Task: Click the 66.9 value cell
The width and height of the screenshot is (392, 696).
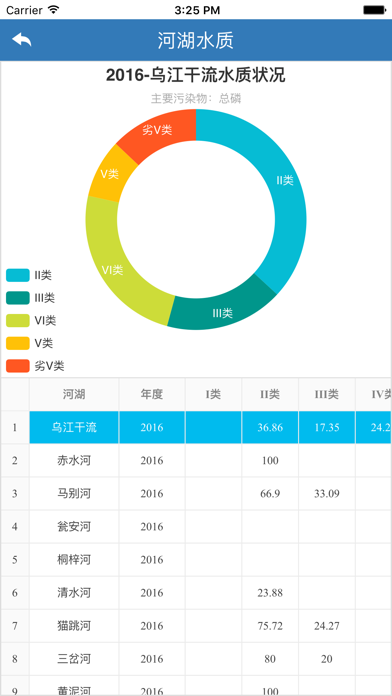Action: [270, 494]
